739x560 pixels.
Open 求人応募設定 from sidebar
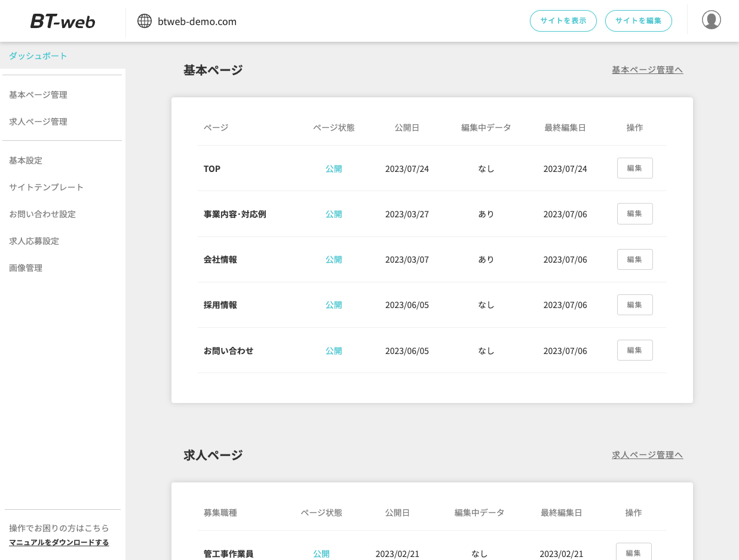(34, 241)
